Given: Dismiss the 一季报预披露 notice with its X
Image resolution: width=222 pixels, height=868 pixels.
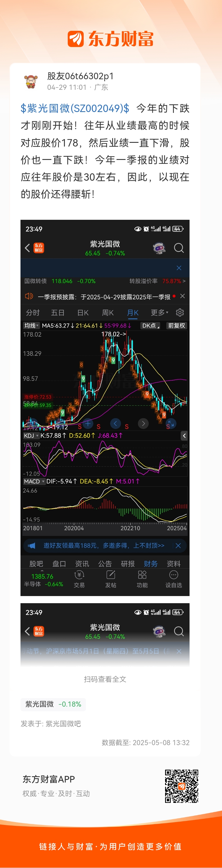Looking at the screenshot, I should [x=182, y=296].
